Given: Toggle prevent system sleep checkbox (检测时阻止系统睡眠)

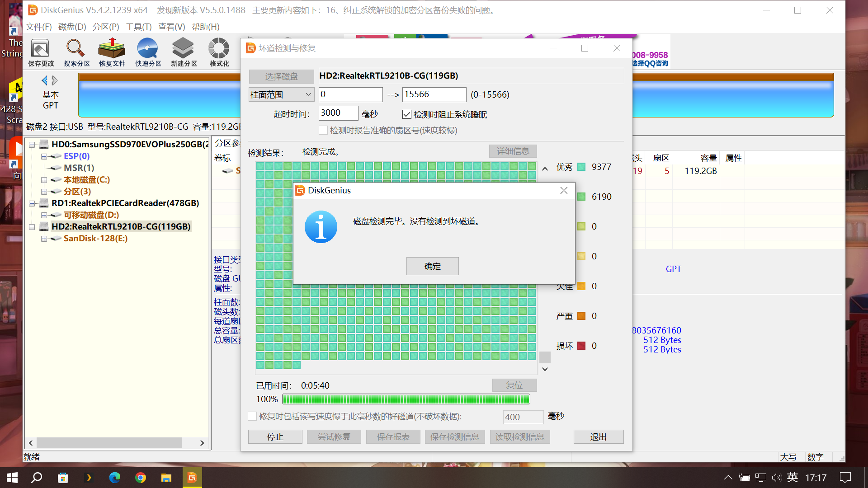Looking at the screenshot, I should [x=407, y=115].
